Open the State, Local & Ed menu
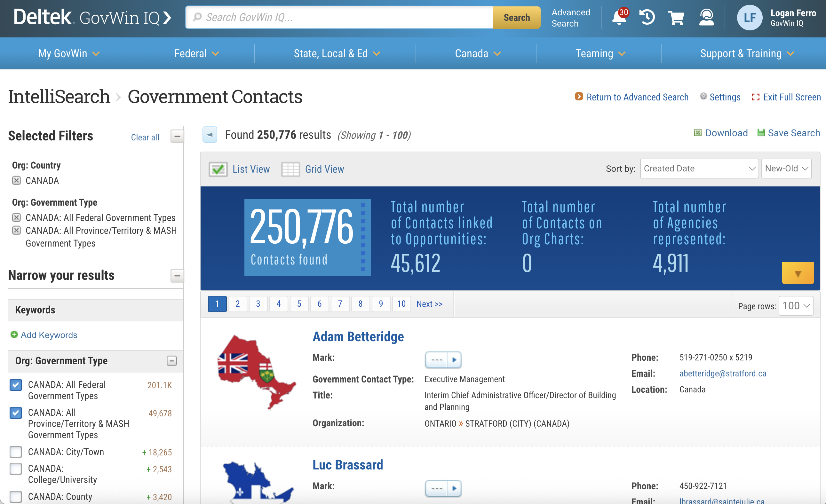 pos(337,53)
